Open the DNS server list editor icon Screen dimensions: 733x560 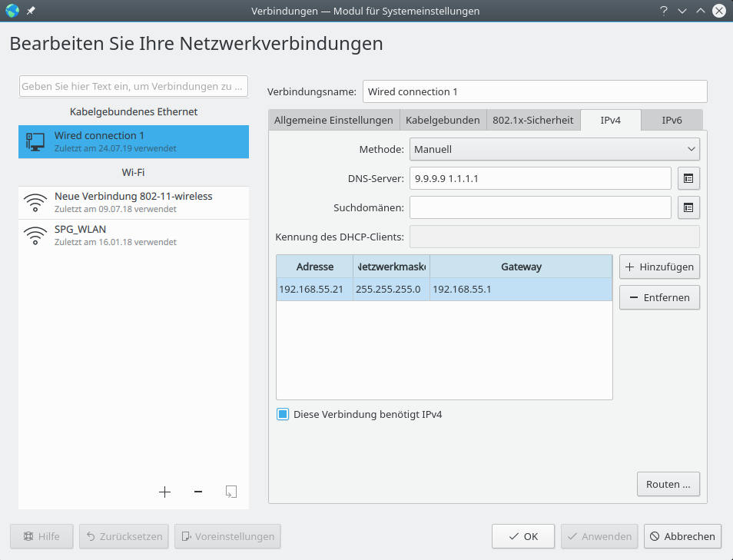tap(688, 178)
